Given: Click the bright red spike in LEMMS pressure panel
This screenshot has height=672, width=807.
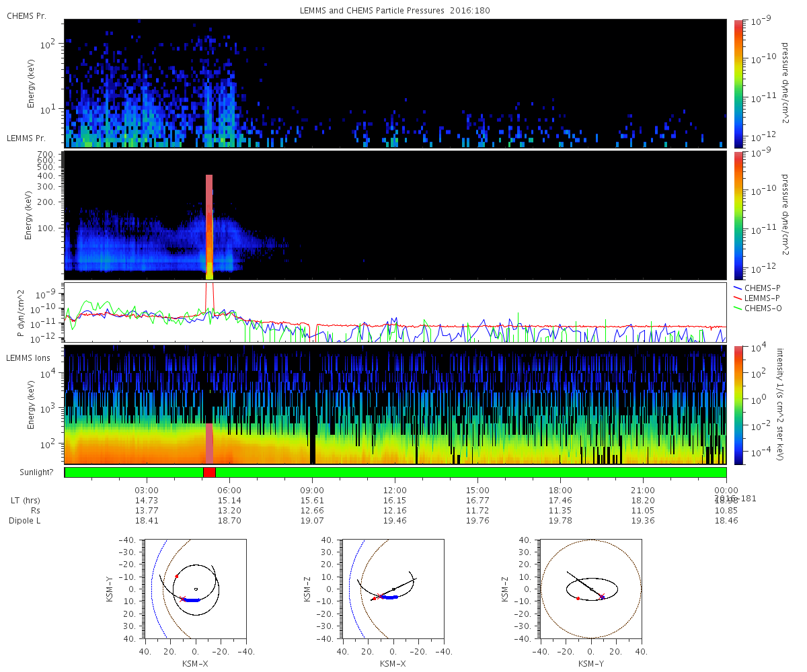Looking at the screenshot, I should tap(209, 227).
